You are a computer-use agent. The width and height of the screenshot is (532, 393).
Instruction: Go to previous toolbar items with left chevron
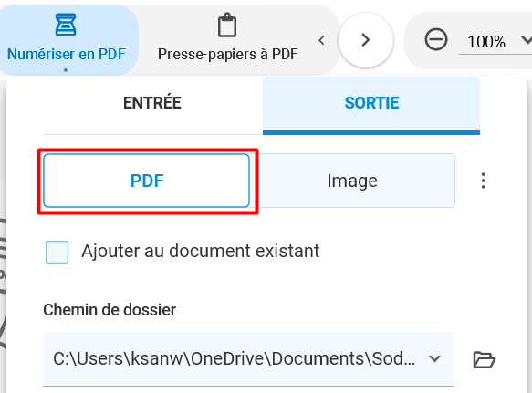coord(321,40)
